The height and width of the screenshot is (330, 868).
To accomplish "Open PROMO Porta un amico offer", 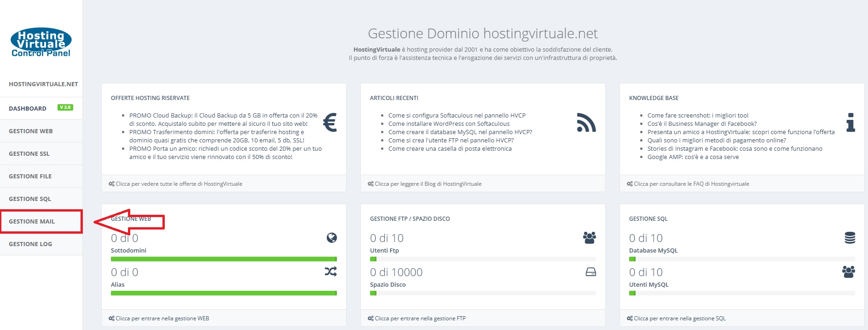I will pyautogui.click(x=226, y=153).
